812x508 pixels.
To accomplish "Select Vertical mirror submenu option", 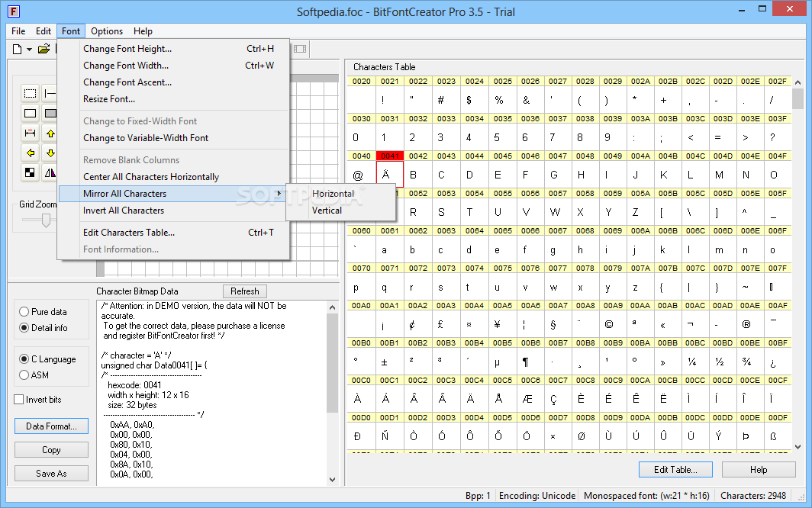I will pos(340,211).
